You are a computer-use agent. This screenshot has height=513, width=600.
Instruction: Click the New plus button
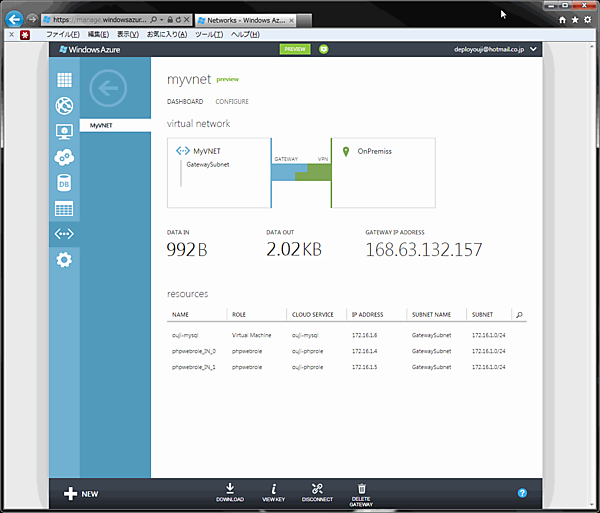(x=81, y=493)
